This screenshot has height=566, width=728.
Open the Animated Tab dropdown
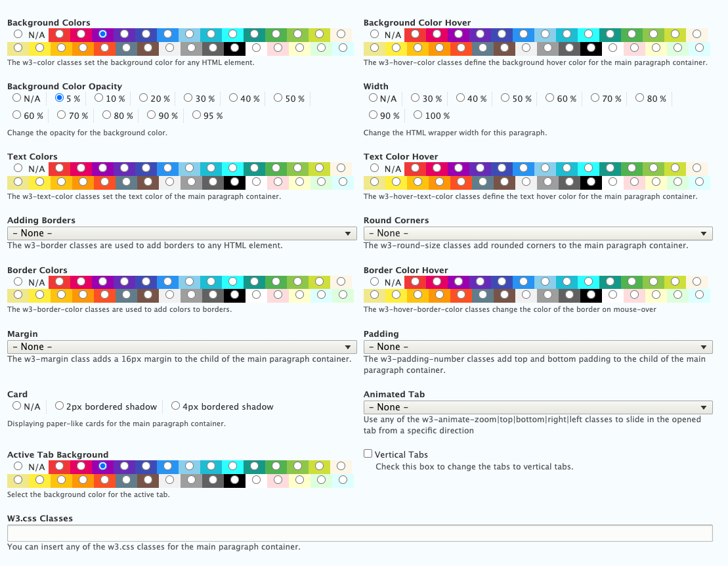coord(538,407)
